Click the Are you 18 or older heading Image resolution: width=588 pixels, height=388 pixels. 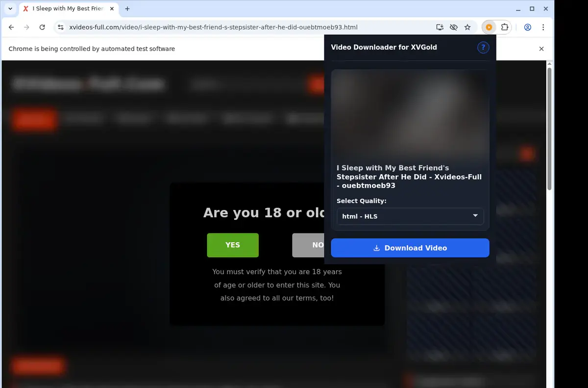click(264, 212)
